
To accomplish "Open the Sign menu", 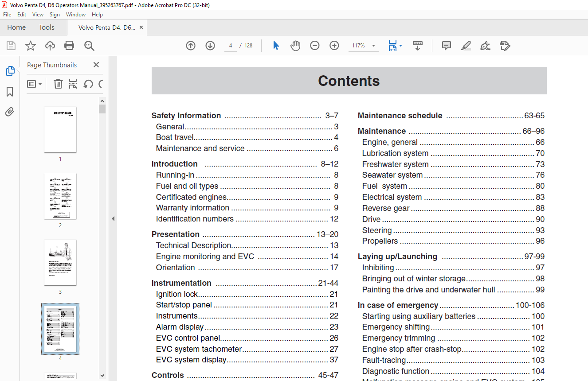I will [x=55, y=15].
